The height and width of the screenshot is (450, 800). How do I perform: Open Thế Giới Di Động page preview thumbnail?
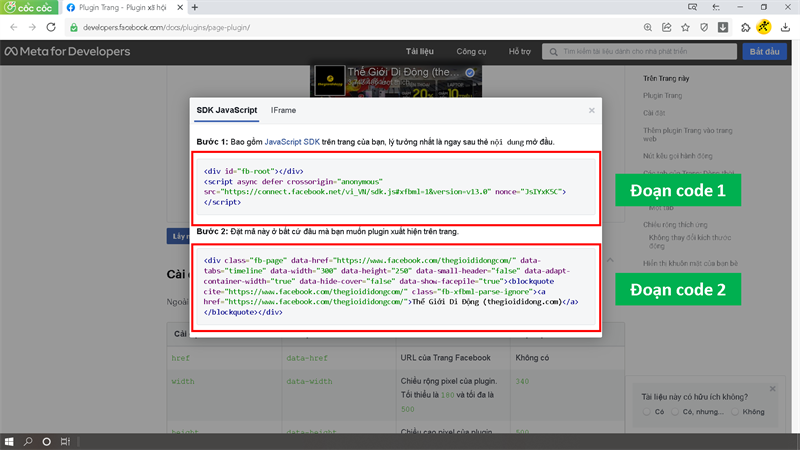point(330,81)
